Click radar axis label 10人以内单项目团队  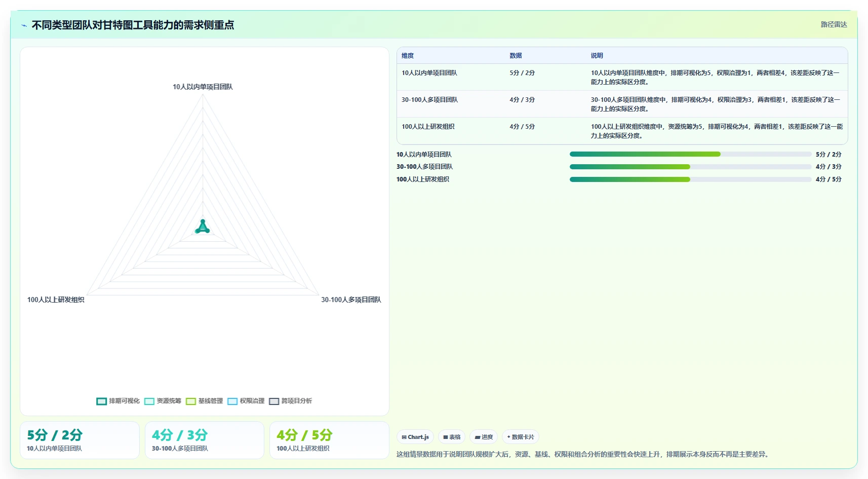tap(203, 87)
